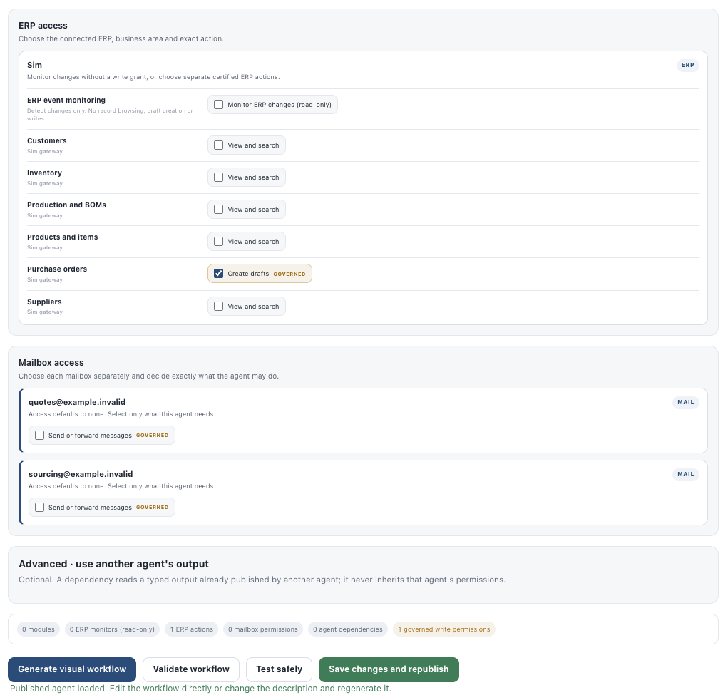This screenshot has height=700, width=728.
Task: Click the GOVERNED tag beside Create drafts
Action: (289, 274)
